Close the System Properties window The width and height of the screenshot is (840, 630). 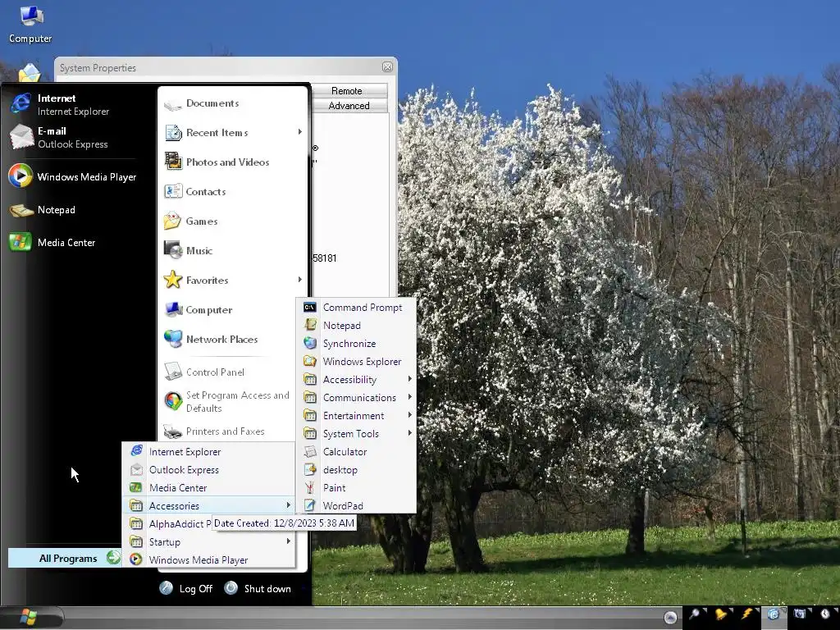pyautogui.click(x=387, y=67)
